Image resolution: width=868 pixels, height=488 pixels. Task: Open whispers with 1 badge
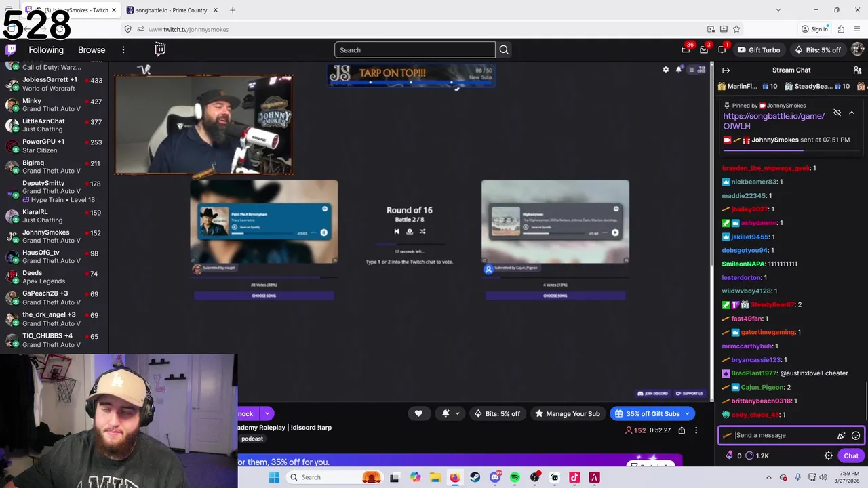[722, 49]
